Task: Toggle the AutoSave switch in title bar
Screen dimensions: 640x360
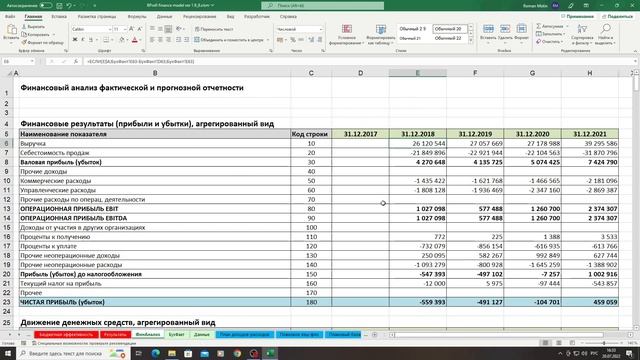Action: (45, 6)
